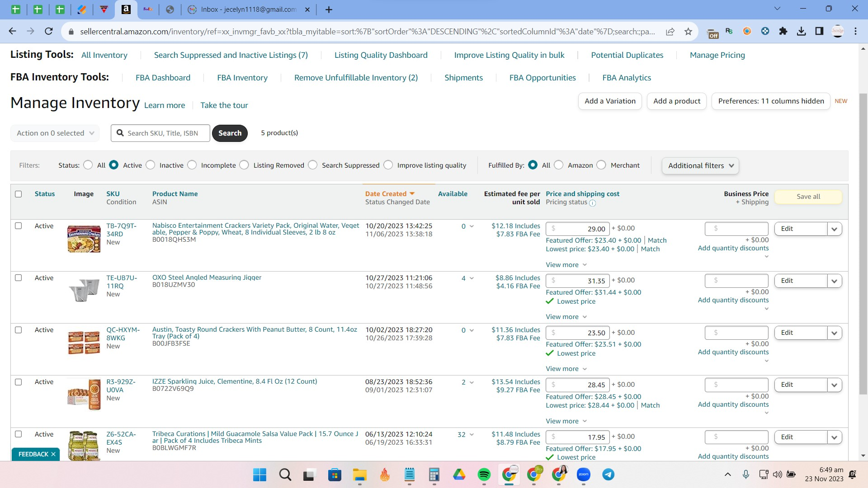Open the FedEx browser tab
Image resolution: width=868 pixels, height=488 pixels.
pos(148,9)
